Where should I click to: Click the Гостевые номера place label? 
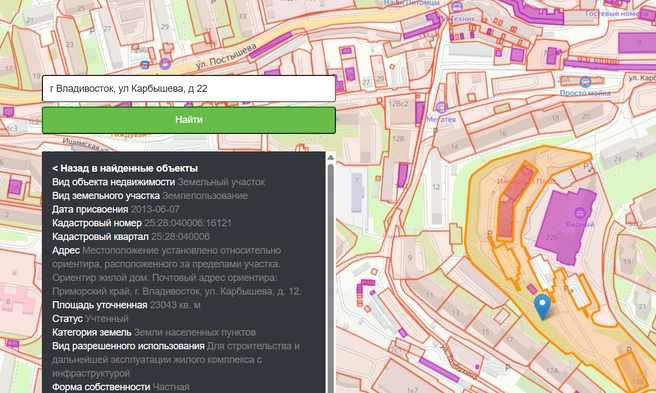617,13
